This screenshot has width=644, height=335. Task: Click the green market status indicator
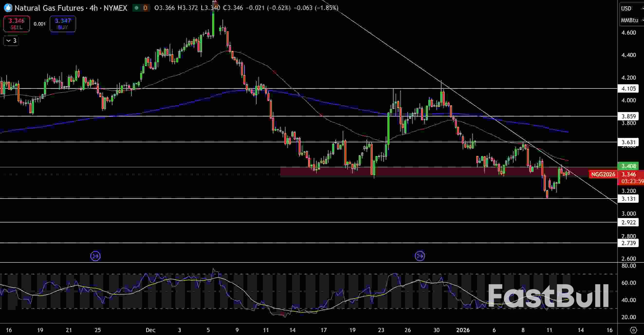tap(136, 8)
